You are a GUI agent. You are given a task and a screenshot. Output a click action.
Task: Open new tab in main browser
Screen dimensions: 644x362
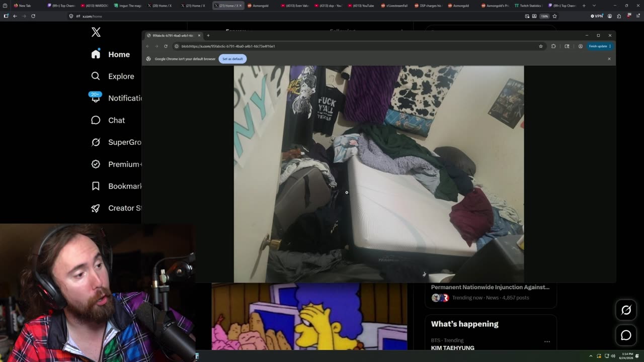[x=584, y=6]
